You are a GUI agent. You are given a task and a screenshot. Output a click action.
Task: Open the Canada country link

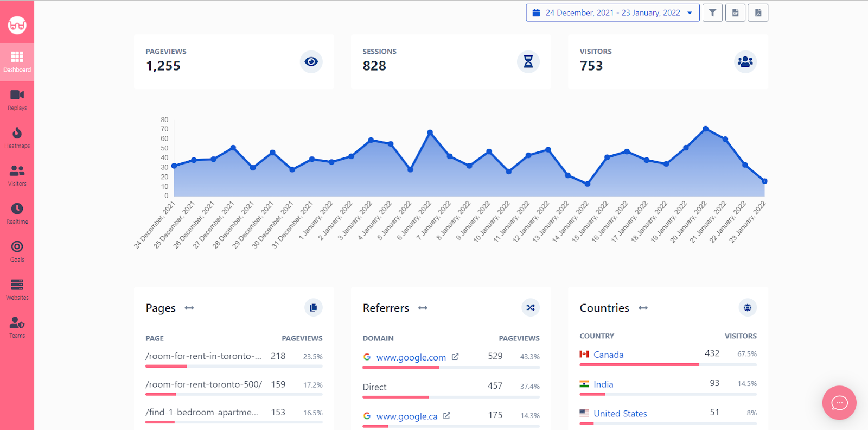609,355
